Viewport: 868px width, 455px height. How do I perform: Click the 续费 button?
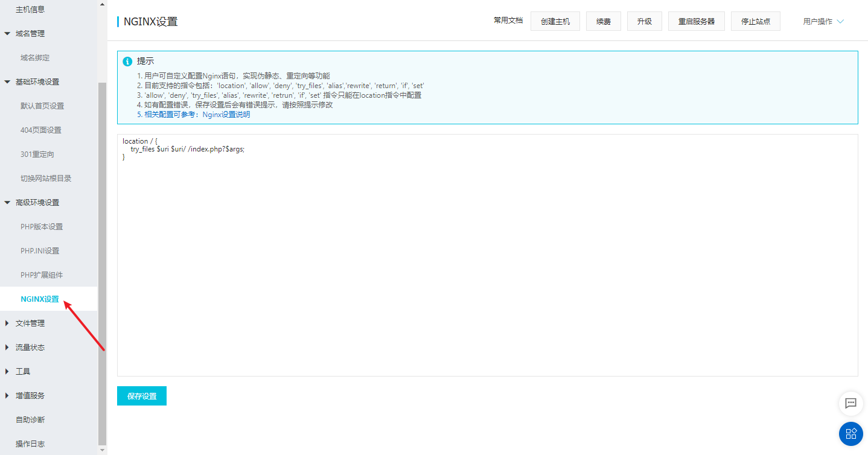[604, 21]
